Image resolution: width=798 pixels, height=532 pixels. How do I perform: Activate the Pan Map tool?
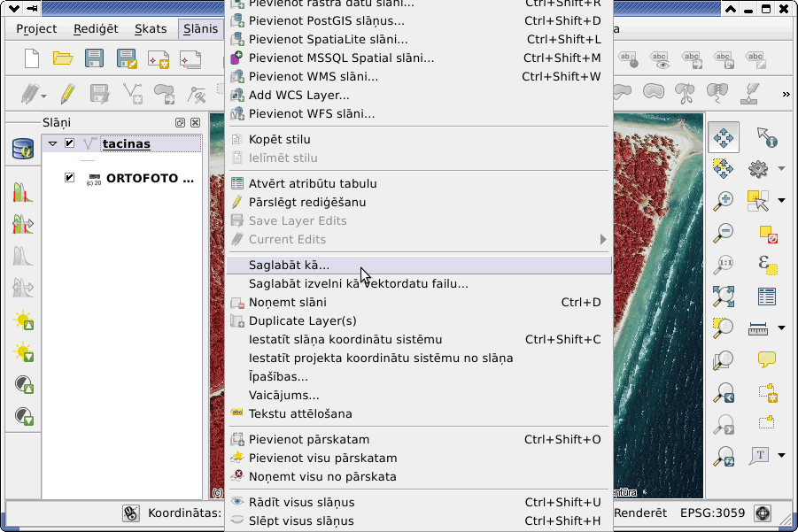[x=724, y=137]
